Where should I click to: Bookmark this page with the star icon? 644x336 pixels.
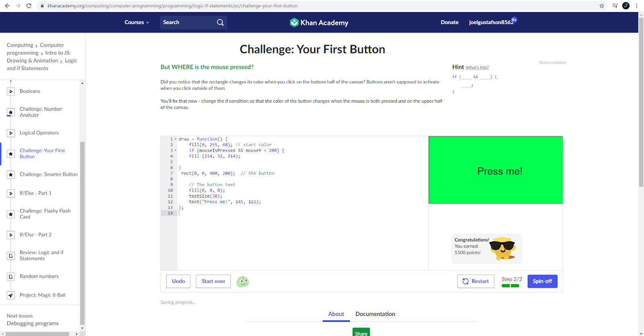[602, 6]
